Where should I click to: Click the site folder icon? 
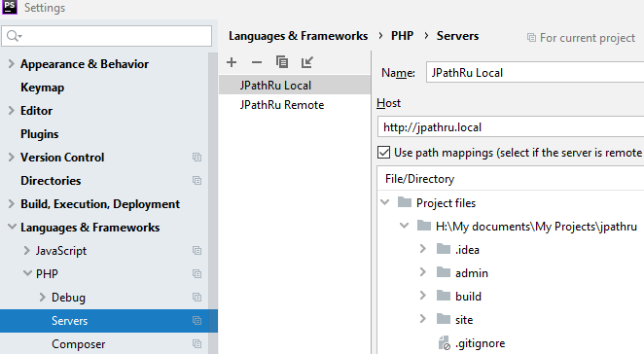[x=444, y=319]
